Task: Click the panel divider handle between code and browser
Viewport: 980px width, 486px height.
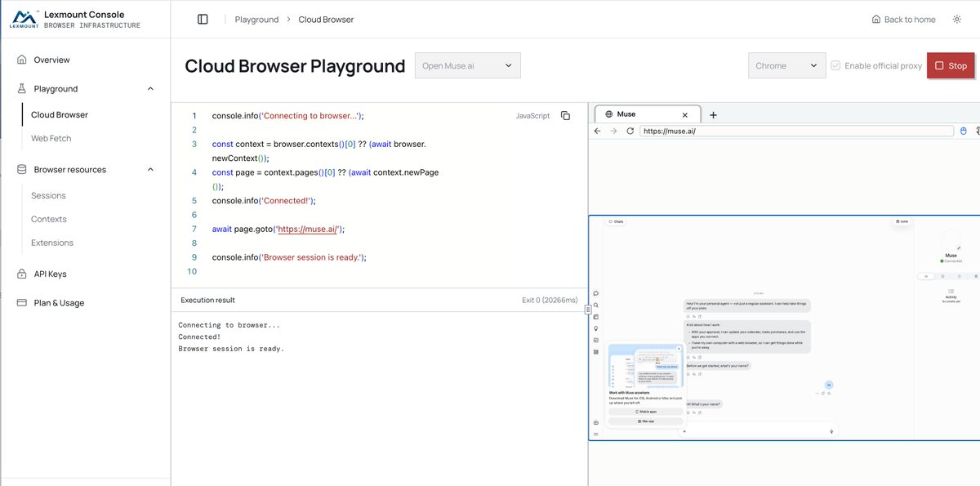Action: pyautogui.click(x=588, y=310)
